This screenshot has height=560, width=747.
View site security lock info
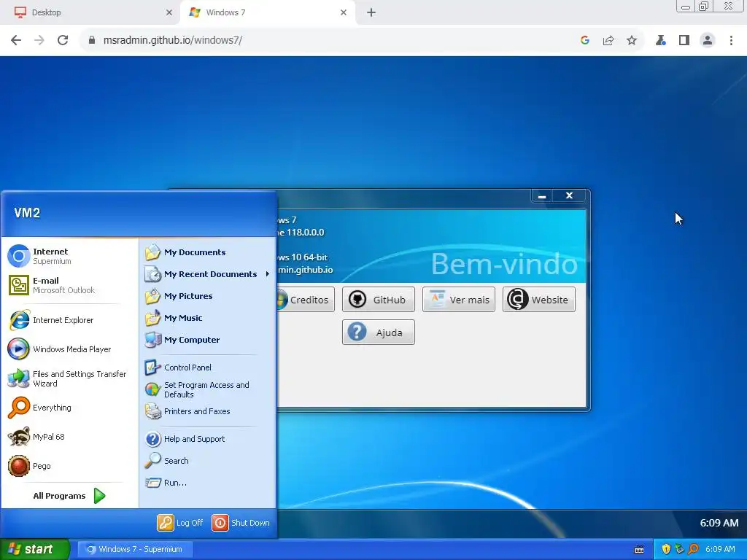coord(92,40)
